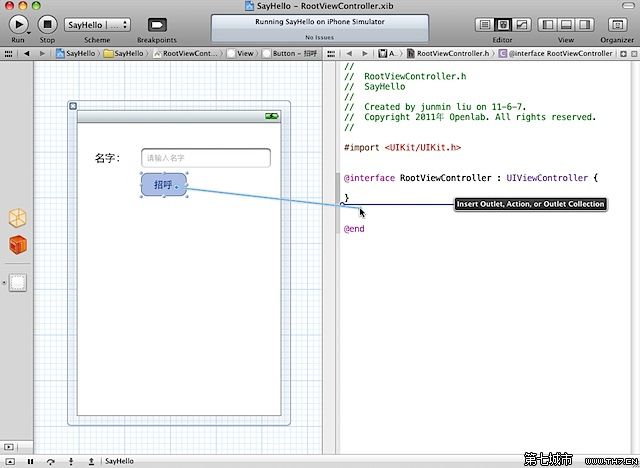Open related files menu in assistant jump bar
Viewport: 640px width, 468px height.
click(331, 53)
